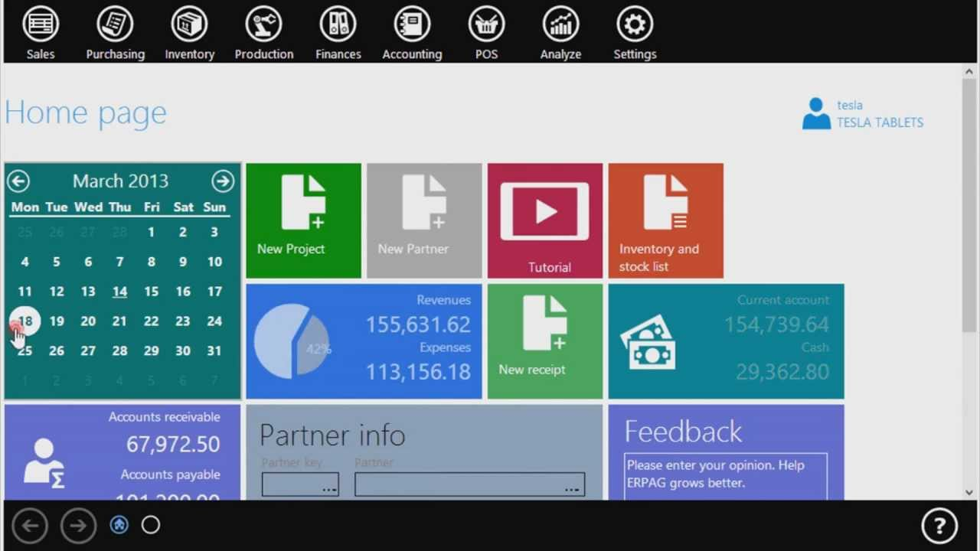Open Inventory and stock list tile

(666, 220)
